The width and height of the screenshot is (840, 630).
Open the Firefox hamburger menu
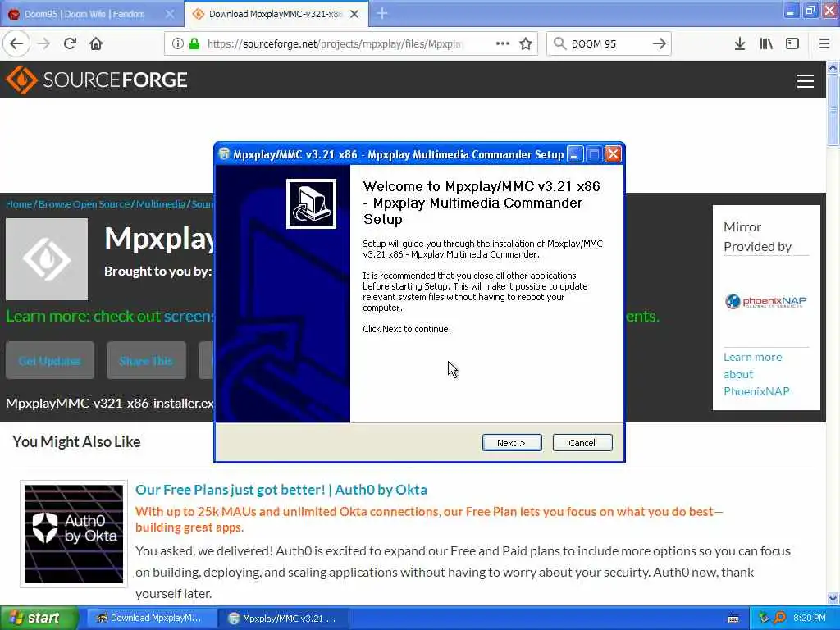click(x=824, y=44)
